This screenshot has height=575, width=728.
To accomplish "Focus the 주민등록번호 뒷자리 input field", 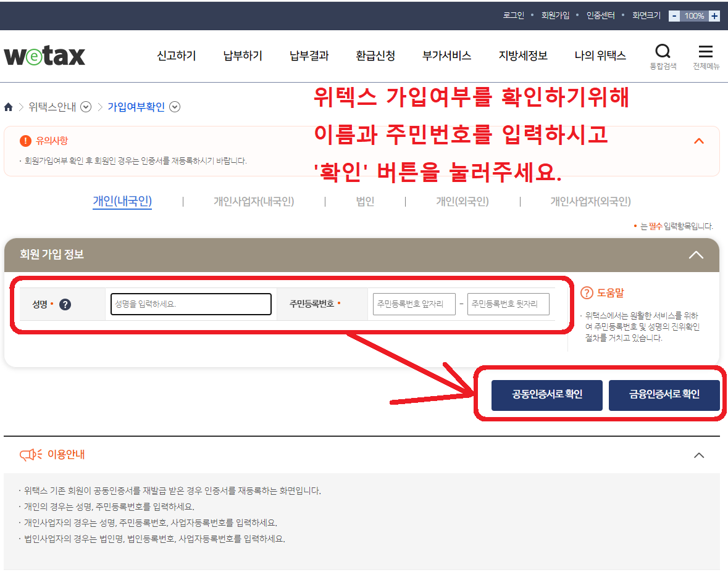I will [x=508, y=304].
